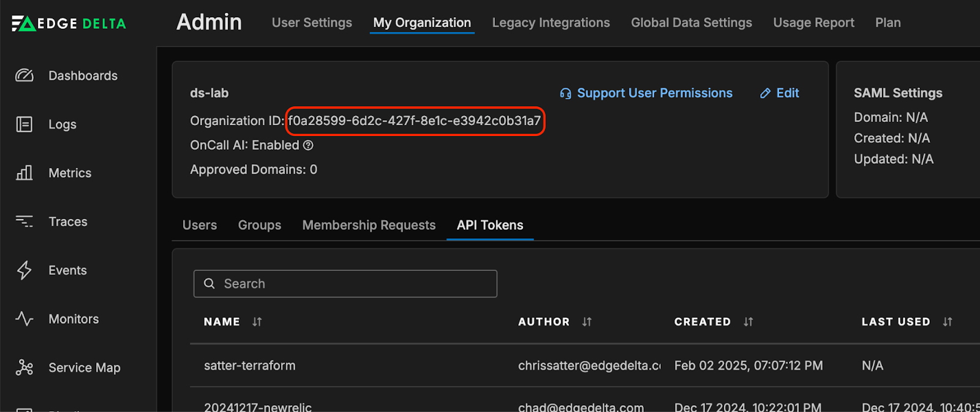980x412 pixels.
Task: Open the Membership Requests tab
Action: tap(369, 225)
